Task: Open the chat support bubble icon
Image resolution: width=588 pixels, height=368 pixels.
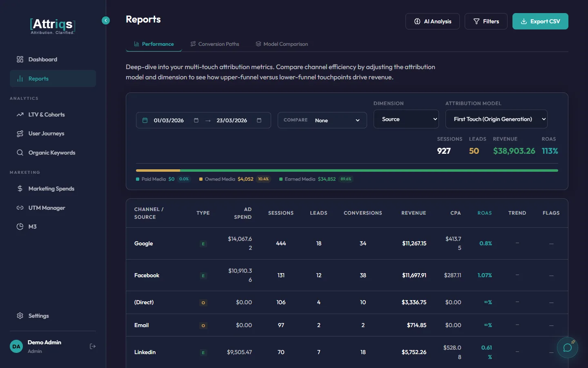Action: tap(568, 348)
